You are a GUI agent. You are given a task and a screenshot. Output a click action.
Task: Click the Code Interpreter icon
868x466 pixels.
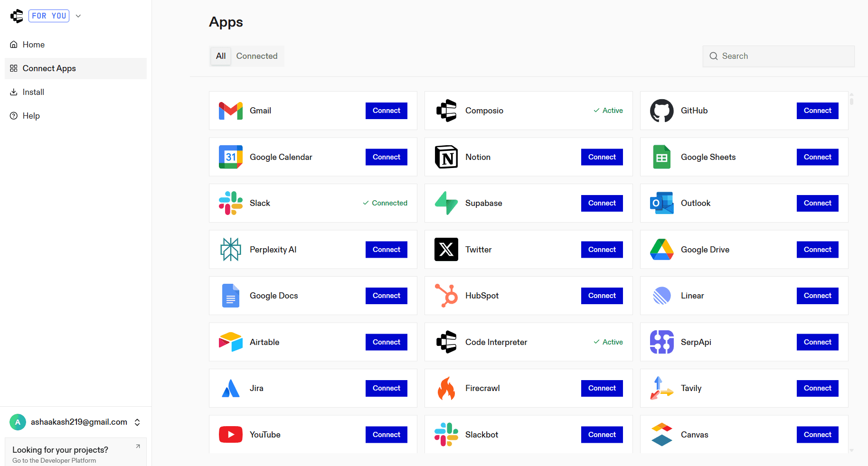446,342
